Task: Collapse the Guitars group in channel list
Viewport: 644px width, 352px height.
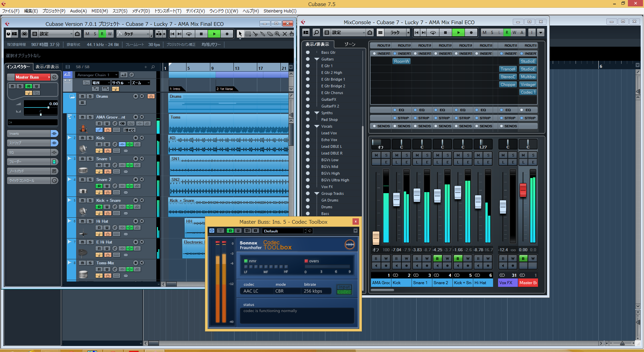Action: [x=317, y=59]
